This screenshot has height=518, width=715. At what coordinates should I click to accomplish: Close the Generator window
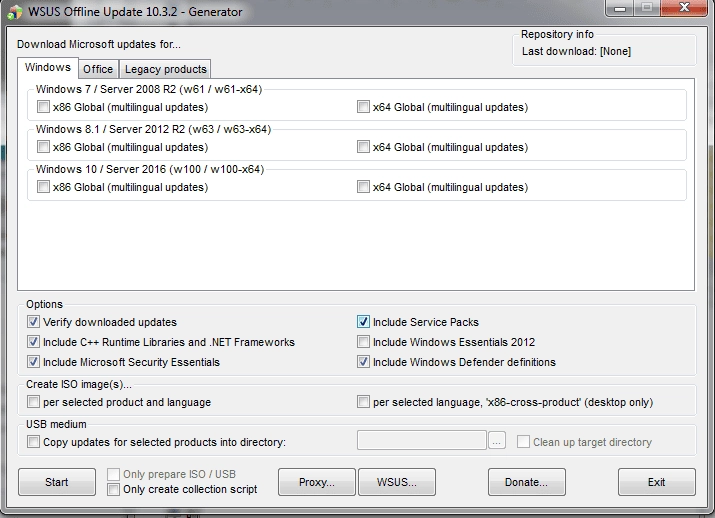(x=684, y=8)
